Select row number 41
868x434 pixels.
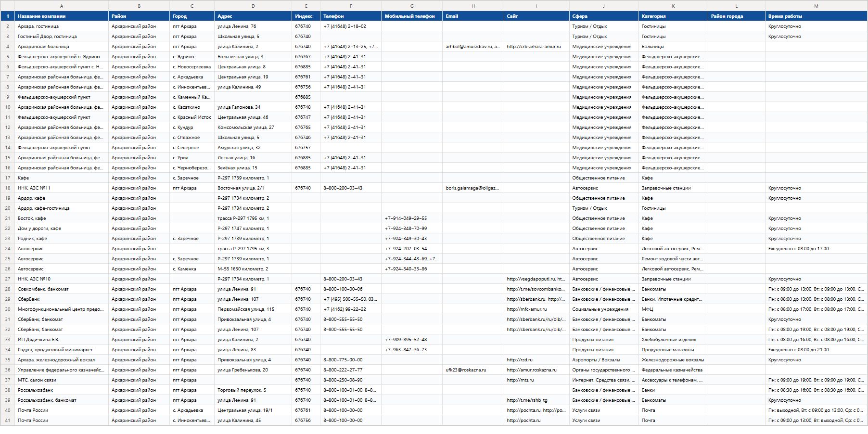[8, 421]
